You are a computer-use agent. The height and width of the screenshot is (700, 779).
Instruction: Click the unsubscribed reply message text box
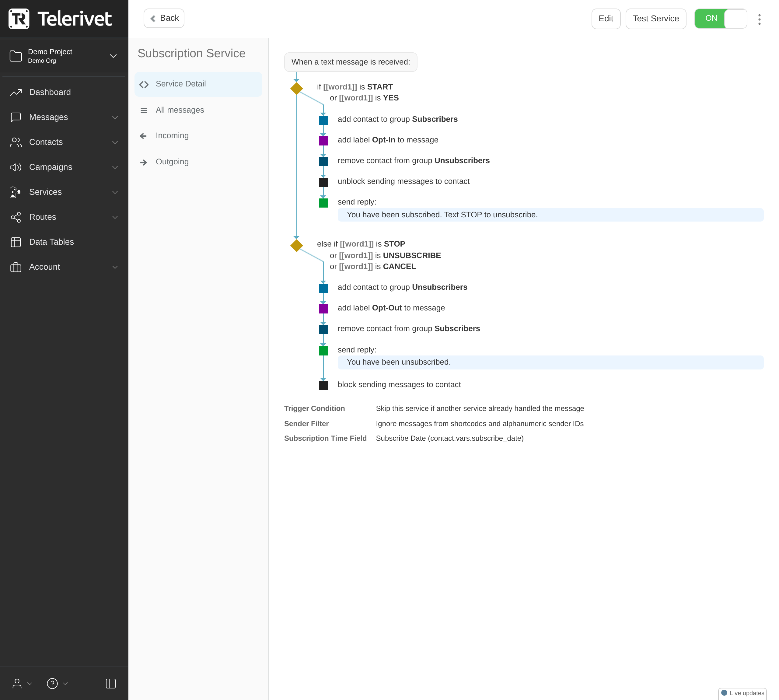click(550, 362)
